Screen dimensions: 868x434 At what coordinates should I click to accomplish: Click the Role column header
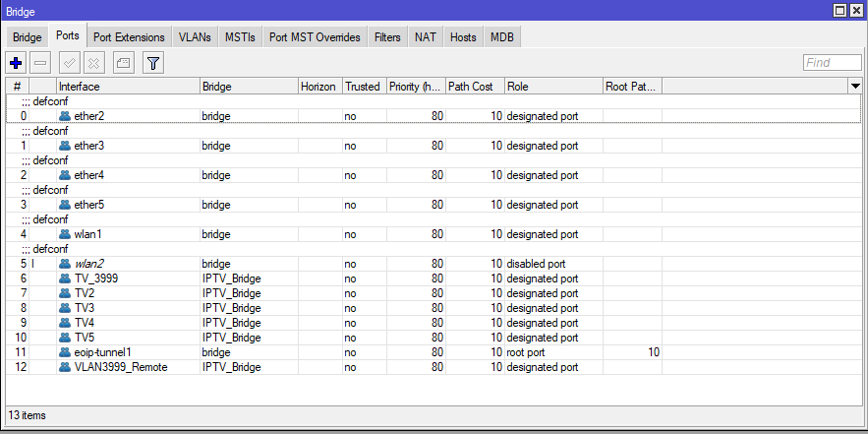point(553,87)
